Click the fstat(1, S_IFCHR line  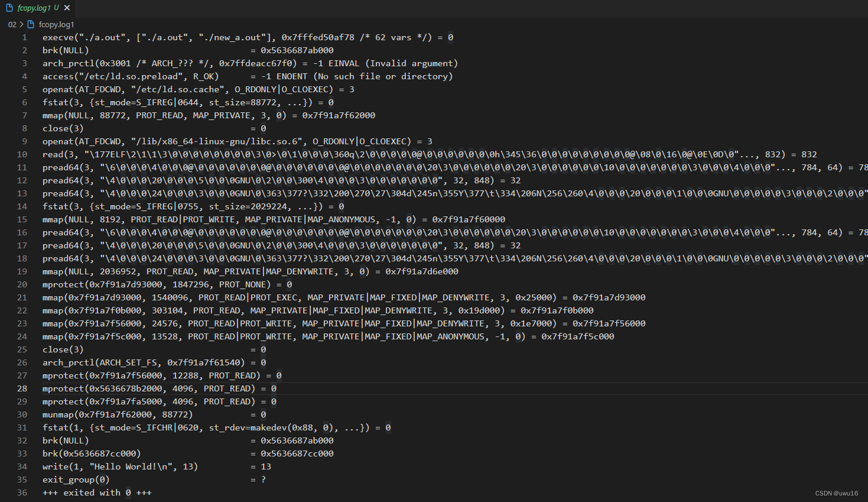pos(217,427)
